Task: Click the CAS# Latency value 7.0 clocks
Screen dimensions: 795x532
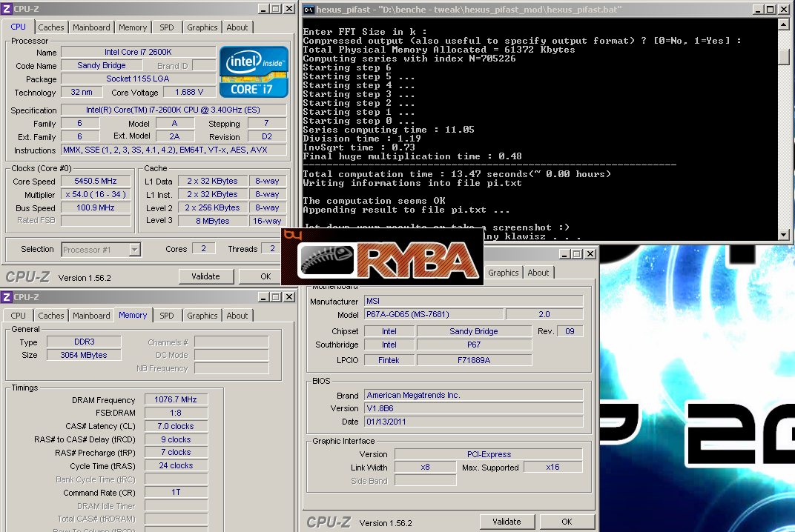Action: (176, 426)
